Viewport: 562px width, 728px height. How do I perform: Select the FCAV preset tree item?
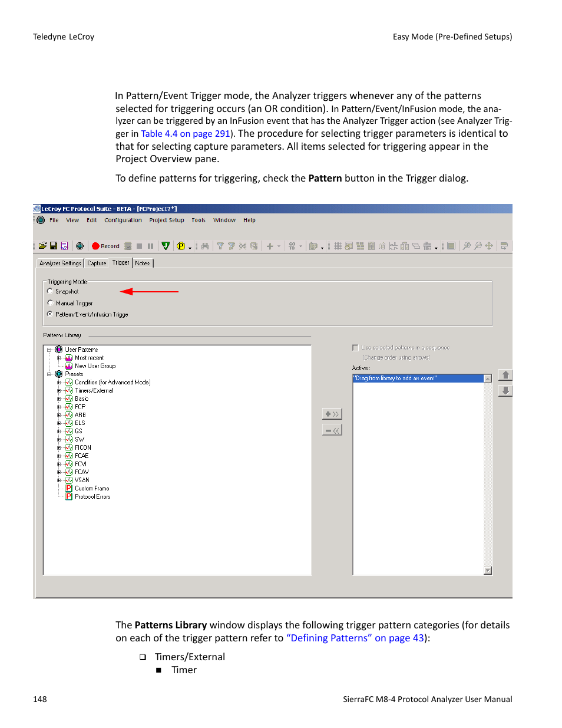coord(82,472)
